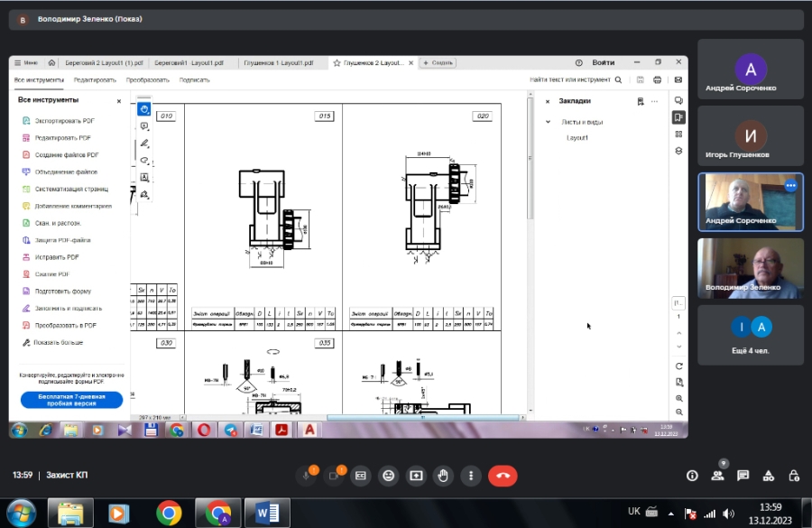
Task: Open the 'Редактировать' toolbar tab
Action: click(x=95, y=79)
